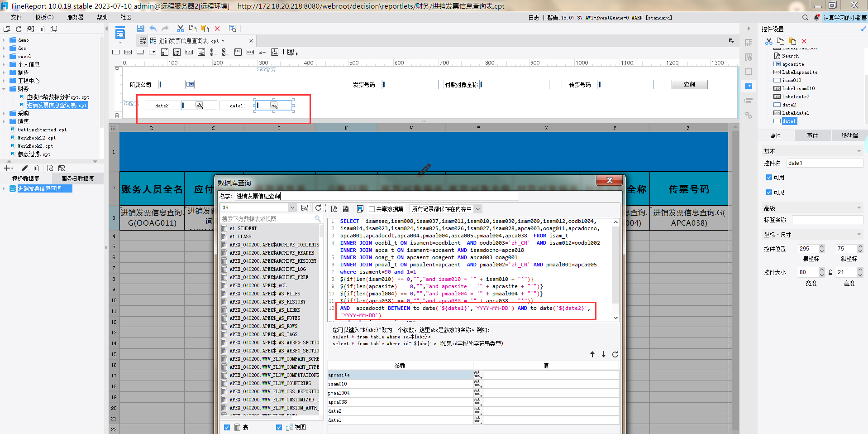868x434 pixels.
Task: Switch to the 移动端 tab
Action: point(849,135)
